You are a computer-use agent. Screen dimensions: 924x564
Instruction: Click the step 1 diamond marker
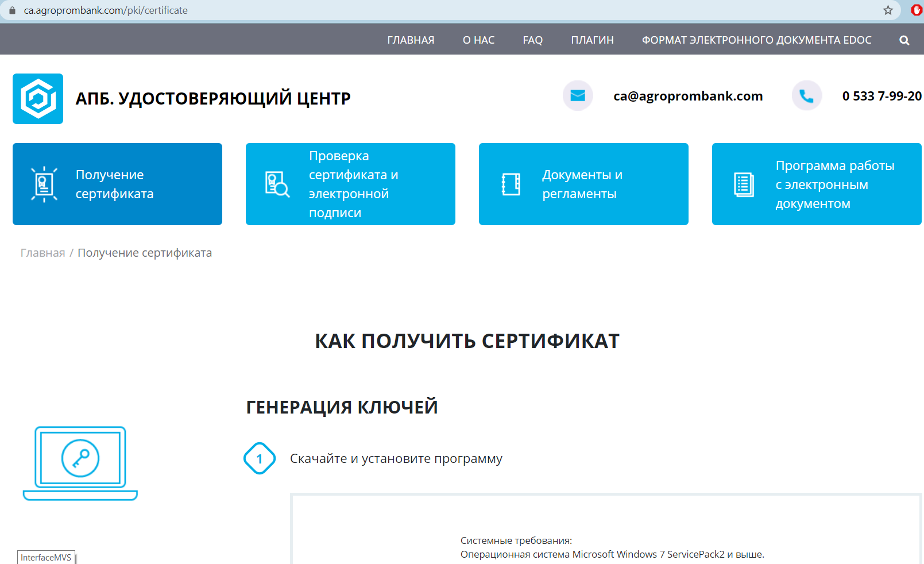pyautogui.click(x=260, y=458)
